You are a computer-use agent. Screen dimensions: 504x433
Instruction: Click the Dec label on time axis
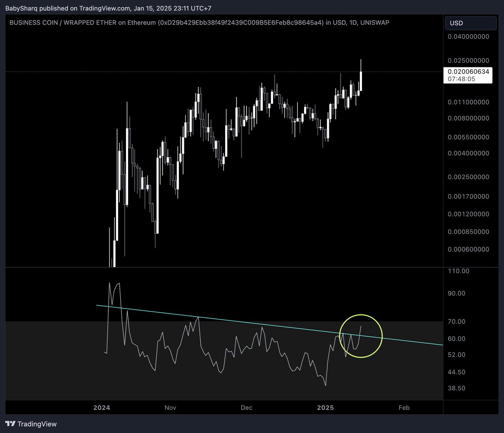pyautogui.click(x=246, y=407)
